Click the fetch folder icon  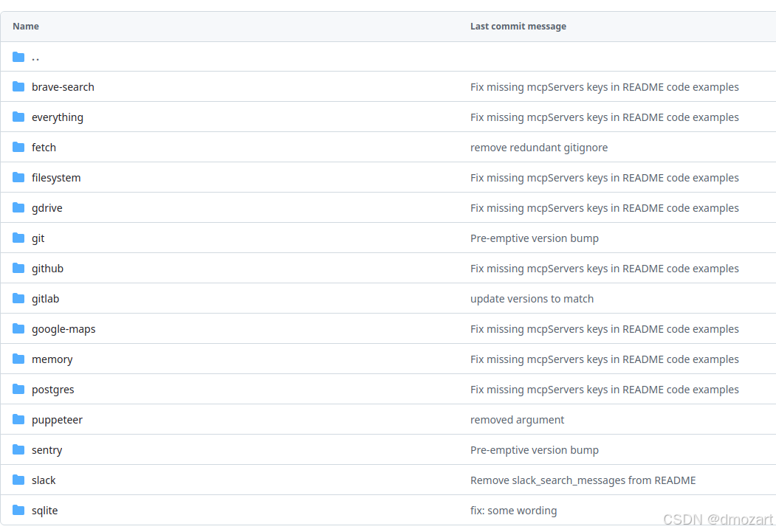[18, 148]
